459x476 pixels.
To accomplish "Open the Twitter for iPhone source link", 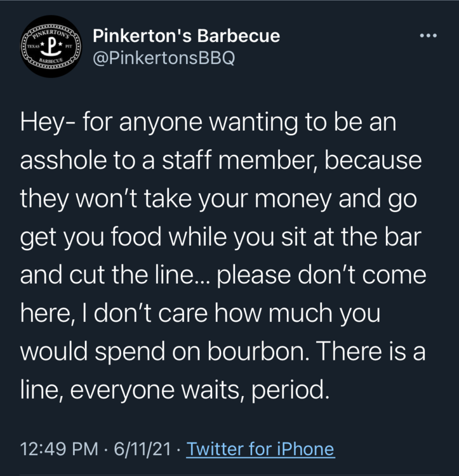I will point(261,449).
